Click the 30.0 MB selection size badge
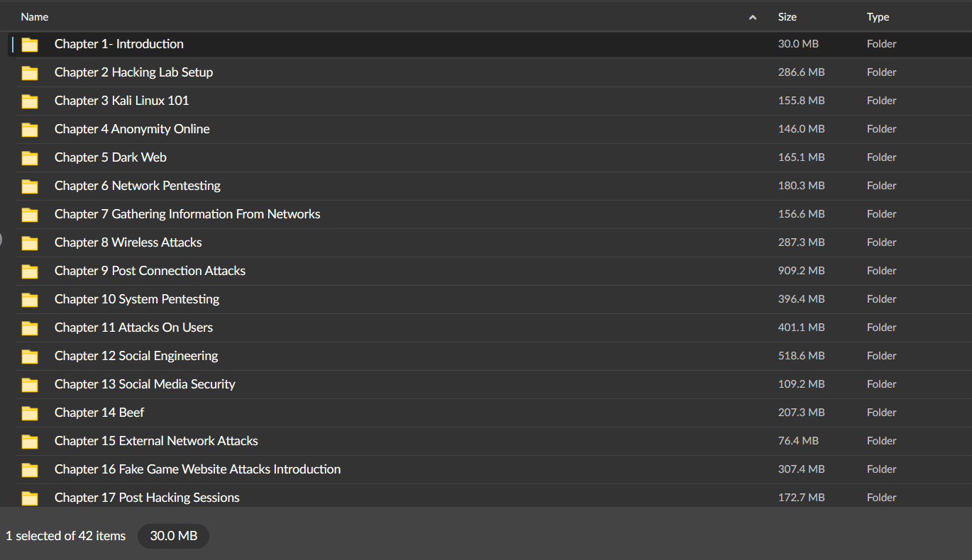Viewport: 972px width, 560px height. (173, 536)
